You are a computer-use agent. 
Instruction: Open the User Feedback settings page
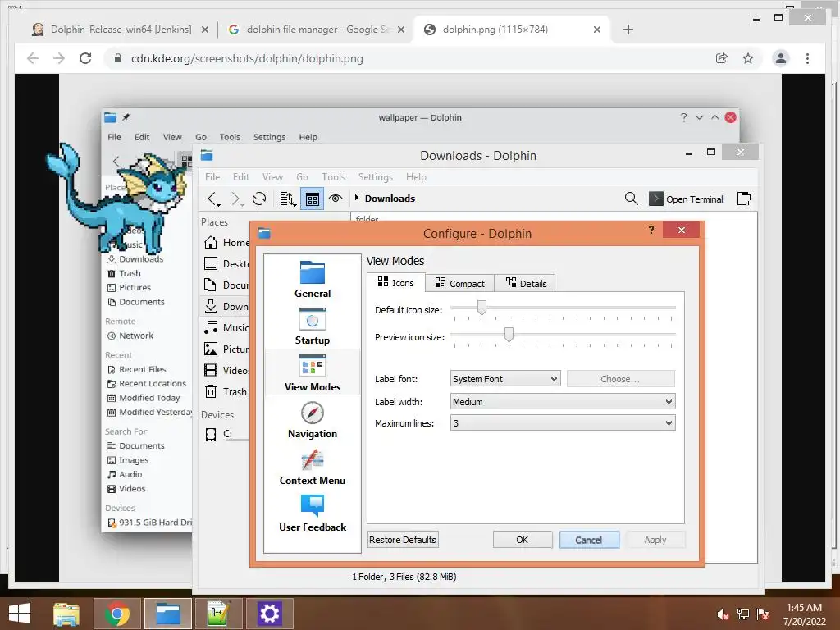click(x=313, y=513)
